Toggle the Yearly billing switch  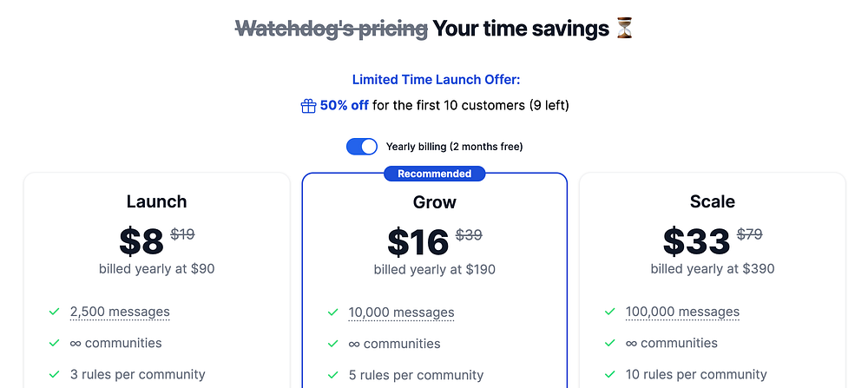[x=362, y=147]
